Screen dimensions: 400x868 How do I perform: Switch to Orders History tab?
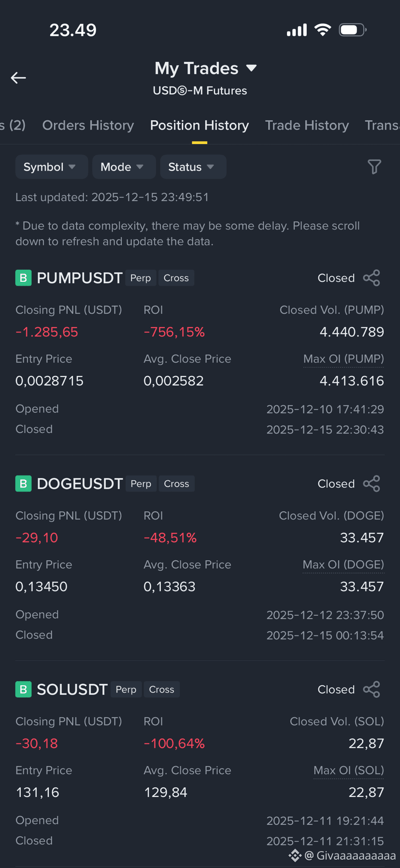point(88,125)
